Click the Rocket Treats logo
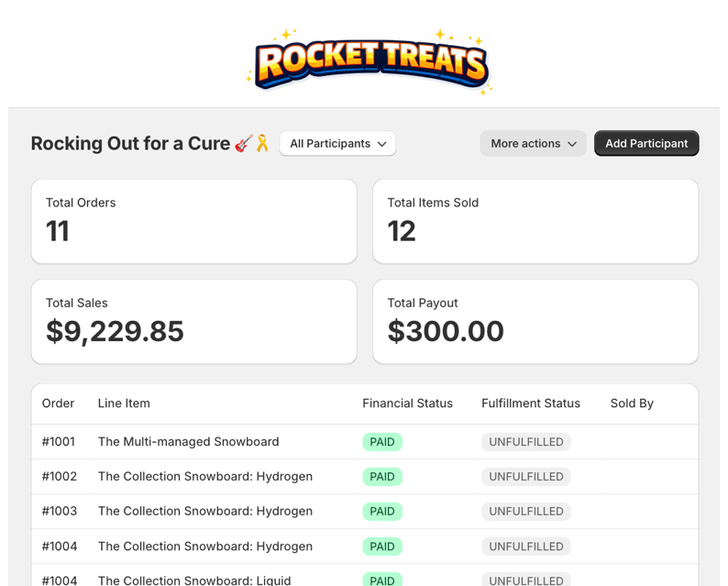Image resolution: width=728 pixels, height=586 pixels. 370,62
